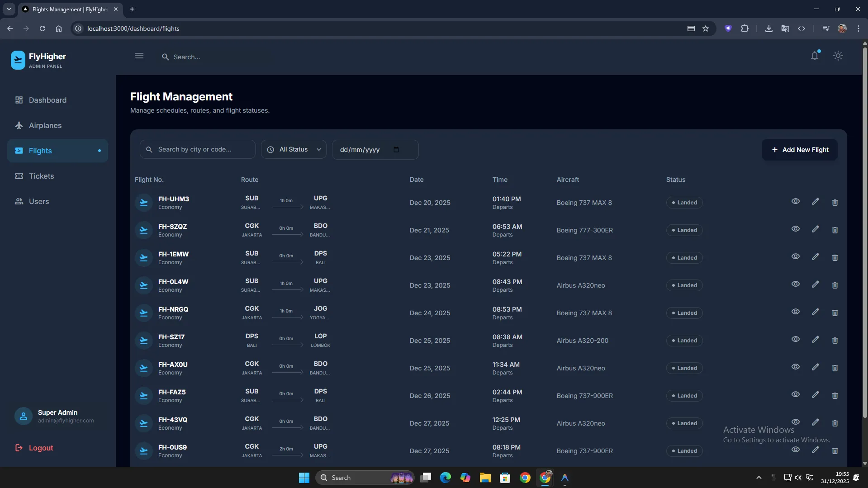View details of flight FH-1EMW eye icon
Viewport: 868px width, 488px height.
click(x=796, y=256)
